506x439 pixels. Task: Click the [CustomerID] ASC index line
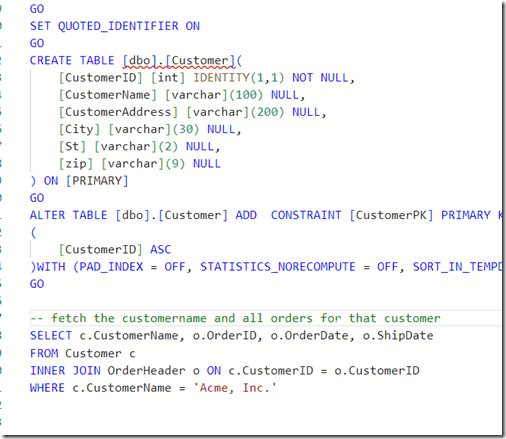115,250
